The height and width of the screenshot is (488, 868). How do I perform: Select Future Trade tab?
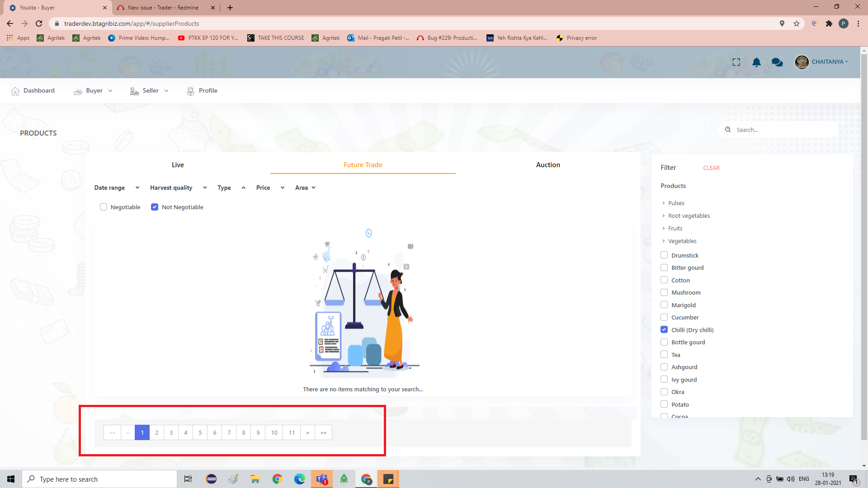click(363, 165)
